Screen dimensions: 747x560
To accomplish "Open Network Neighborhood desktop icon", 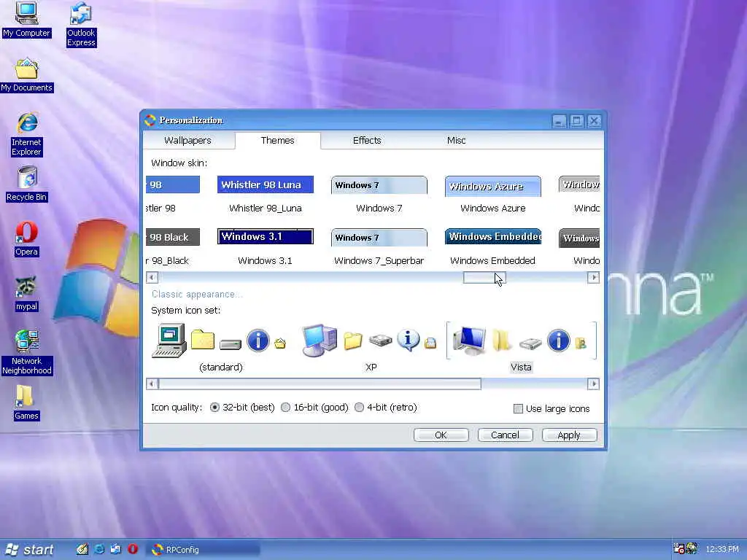I will [27, 352].
